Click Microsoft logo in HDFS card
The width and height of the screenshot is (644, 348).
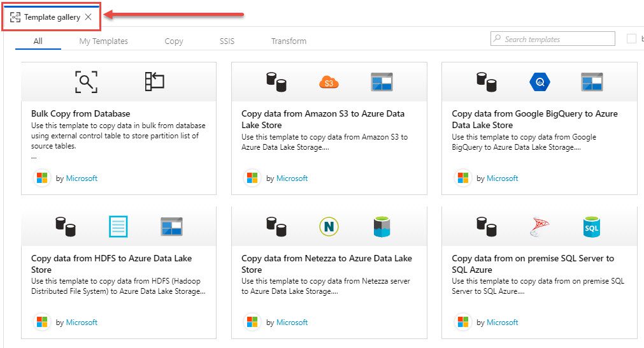42,322
